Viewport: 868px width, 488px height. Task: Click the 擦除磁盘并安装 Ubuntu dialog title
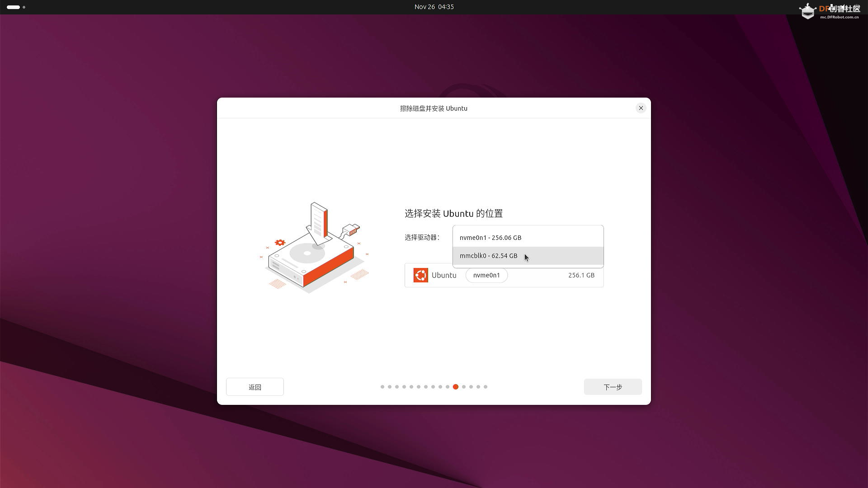tap(434, 108)
